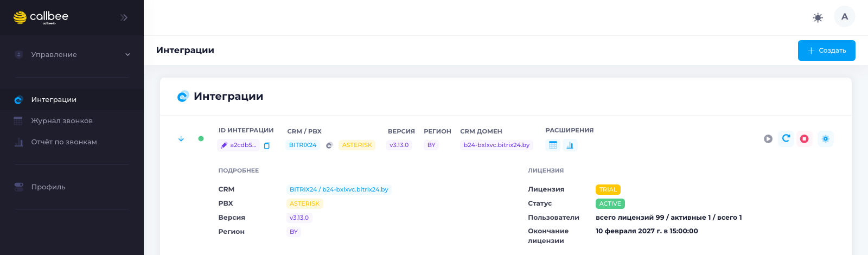Open the user avatar A menu

point(845,17)
